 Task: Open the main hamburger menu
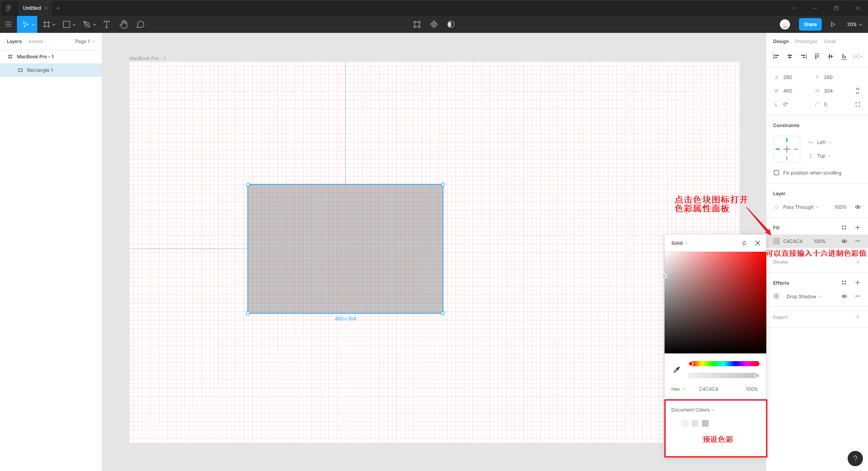tap(8, 24)
